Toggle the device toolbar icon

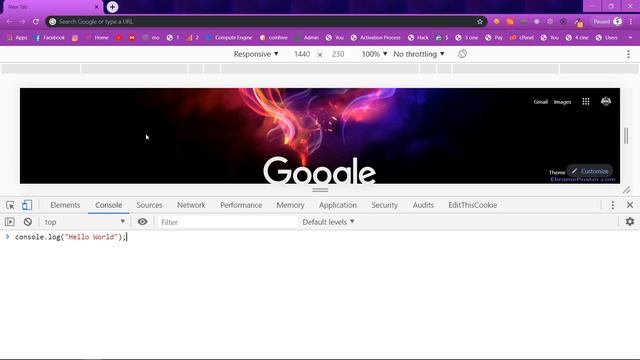click(27, 205)
